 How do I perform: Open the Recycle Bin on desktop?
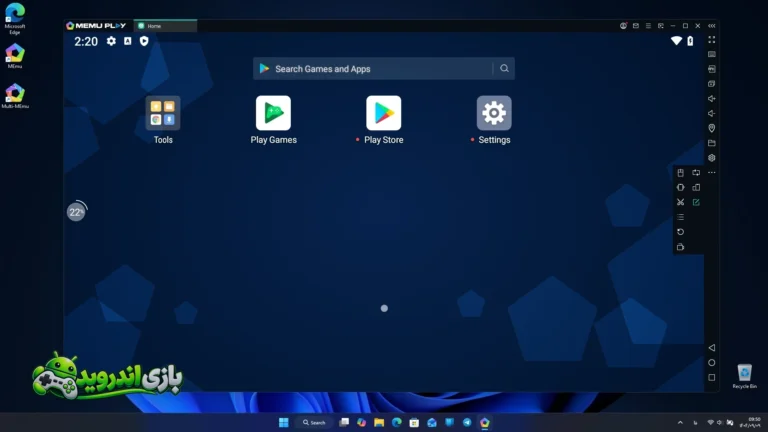tap(744, 376)
